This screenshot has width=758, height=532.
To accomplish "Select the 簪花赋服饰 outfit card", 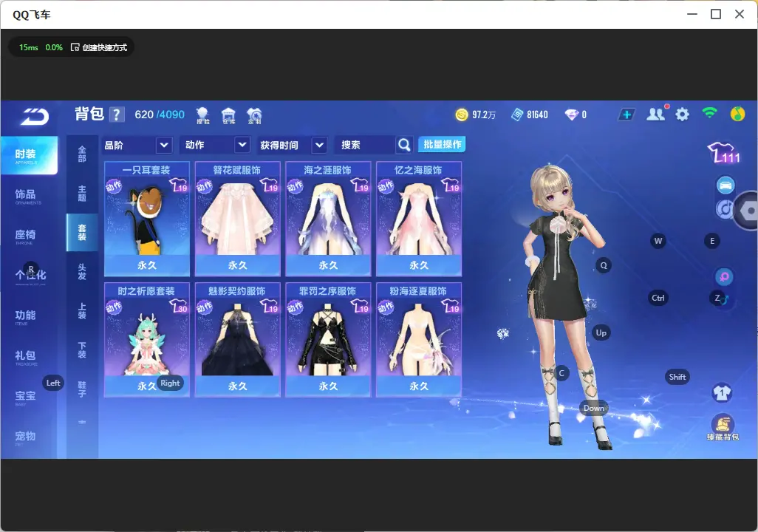I will coord(237,219).
